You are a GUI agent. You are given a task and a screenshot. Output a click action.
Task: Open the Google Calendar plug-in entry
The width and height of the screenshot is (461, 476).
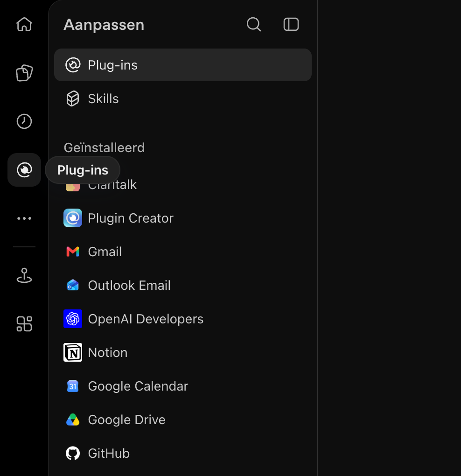click(183, 386)
